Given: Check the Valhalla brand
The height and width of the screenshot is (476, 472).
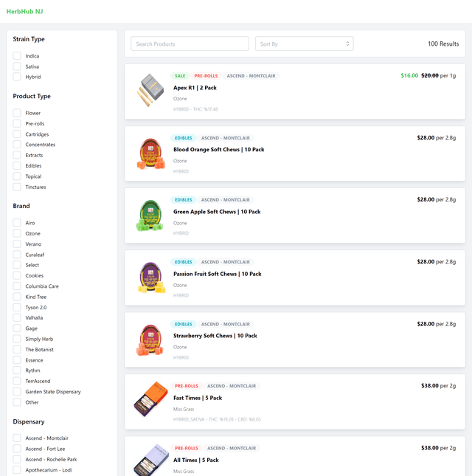Looking at the screenshot, I should [17, 318].
